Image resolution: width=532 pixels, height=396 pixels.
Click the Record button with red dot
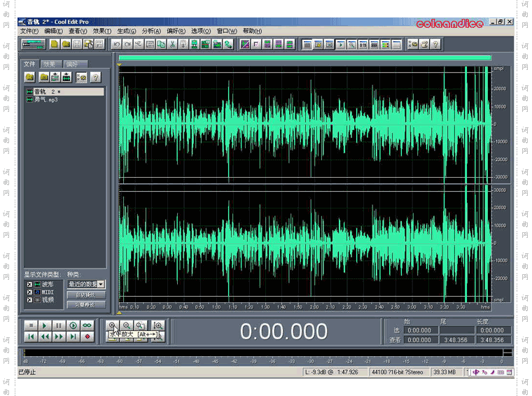87,337
